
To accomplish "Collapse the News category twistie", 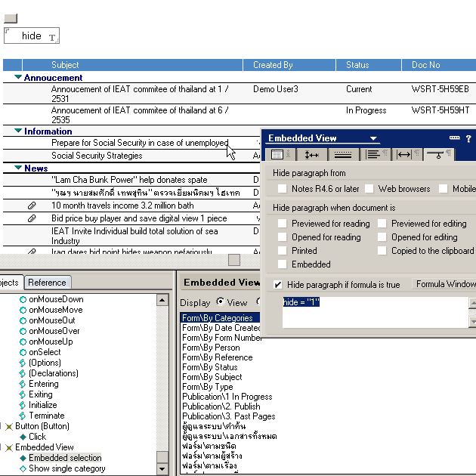I will (x=18, y=168).
